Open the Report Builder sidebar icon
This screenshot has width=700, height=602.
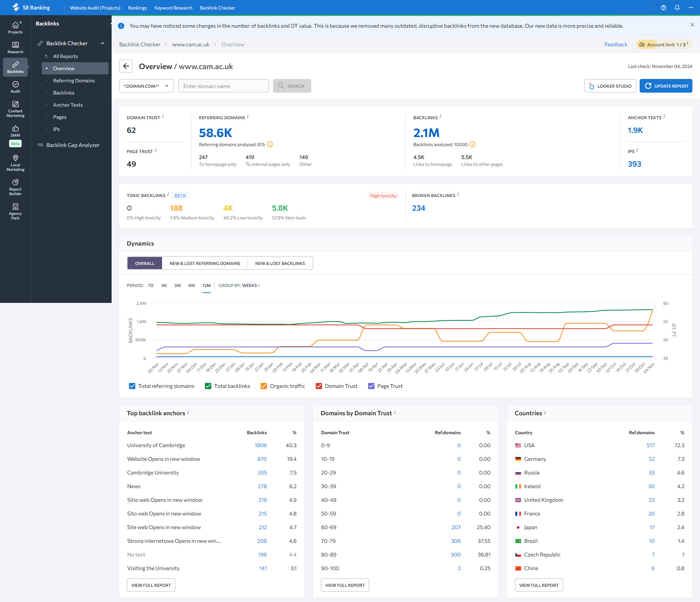(15, 187)
